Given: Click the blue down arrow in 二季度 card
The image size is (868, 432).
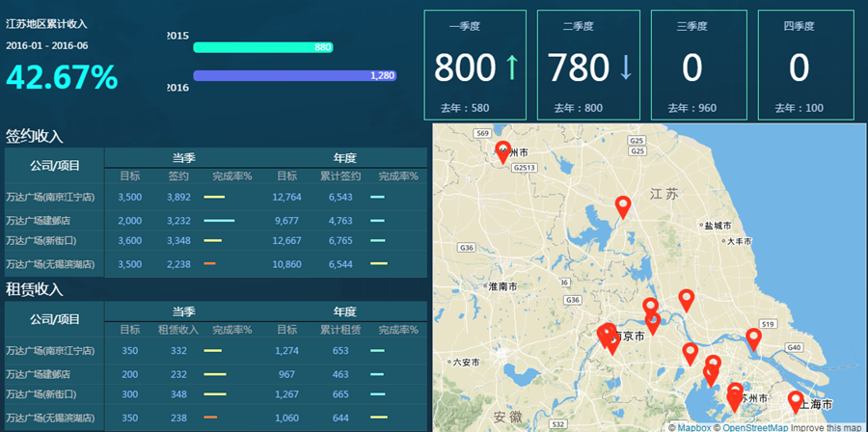Looking at the screenshot, I should coord(626,68).
